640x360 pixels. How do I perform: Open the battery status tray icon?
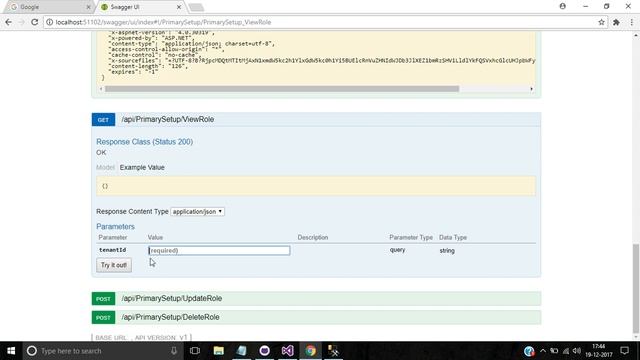tap(554, 351)
